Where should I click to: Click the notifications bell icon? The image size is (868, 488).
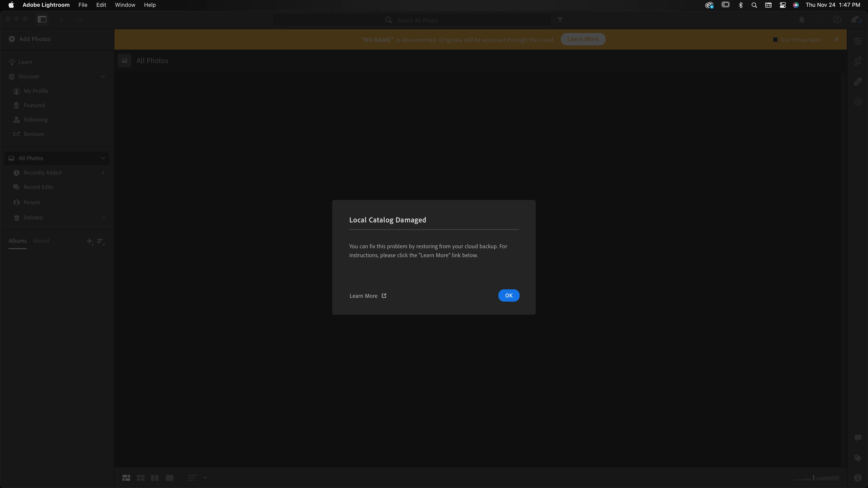click(x=802, y=20)
